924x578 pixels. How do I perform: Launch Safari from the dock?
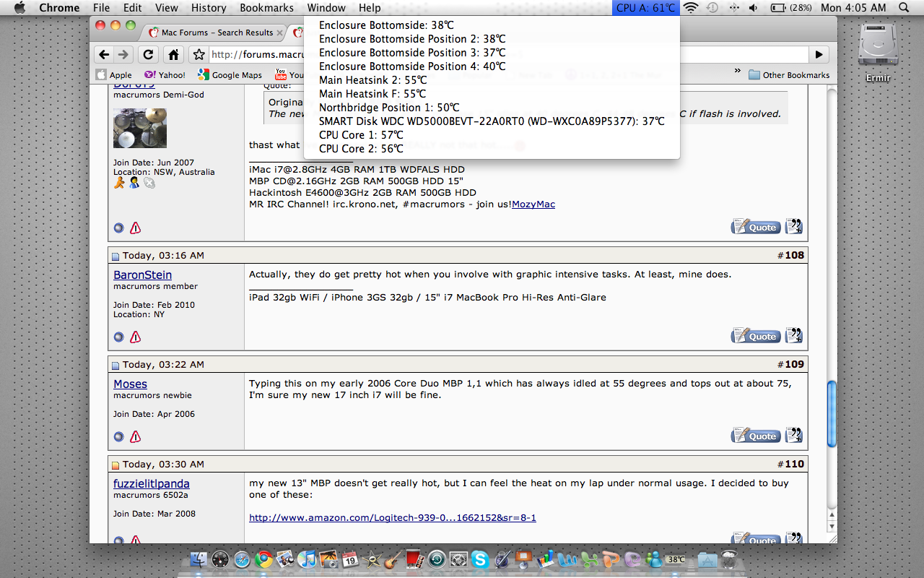coord(242,558)
